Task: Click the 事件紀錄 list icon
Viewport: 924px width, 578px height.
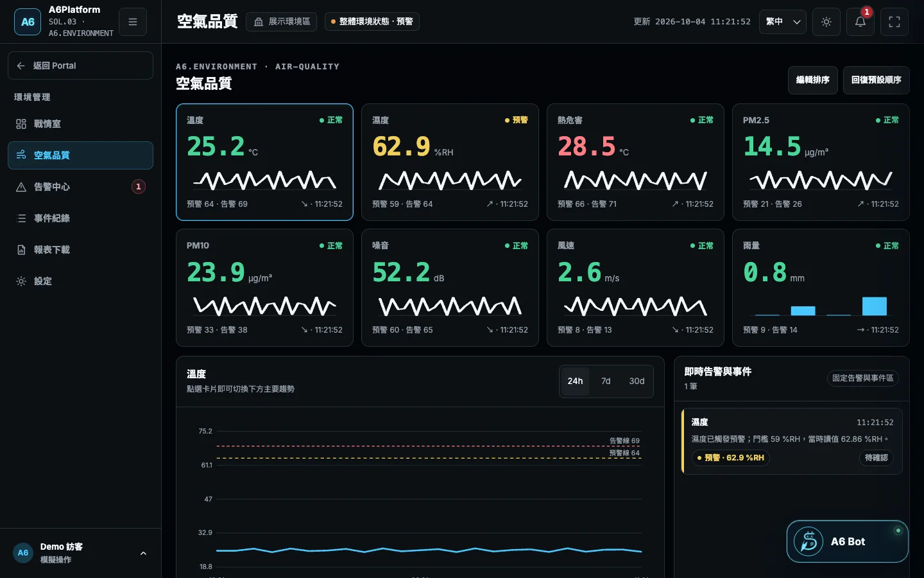Action: 21,218
